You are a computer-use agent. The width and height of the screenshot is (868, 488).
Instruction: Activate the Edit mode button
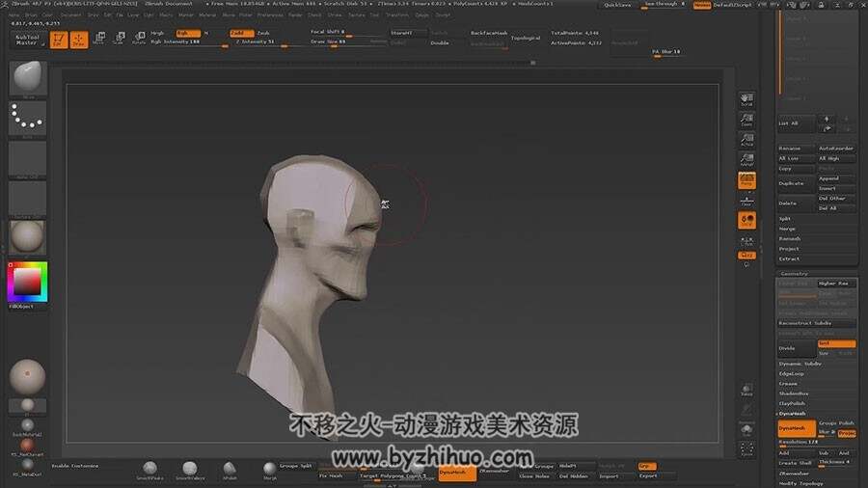(x=59, y=40)
